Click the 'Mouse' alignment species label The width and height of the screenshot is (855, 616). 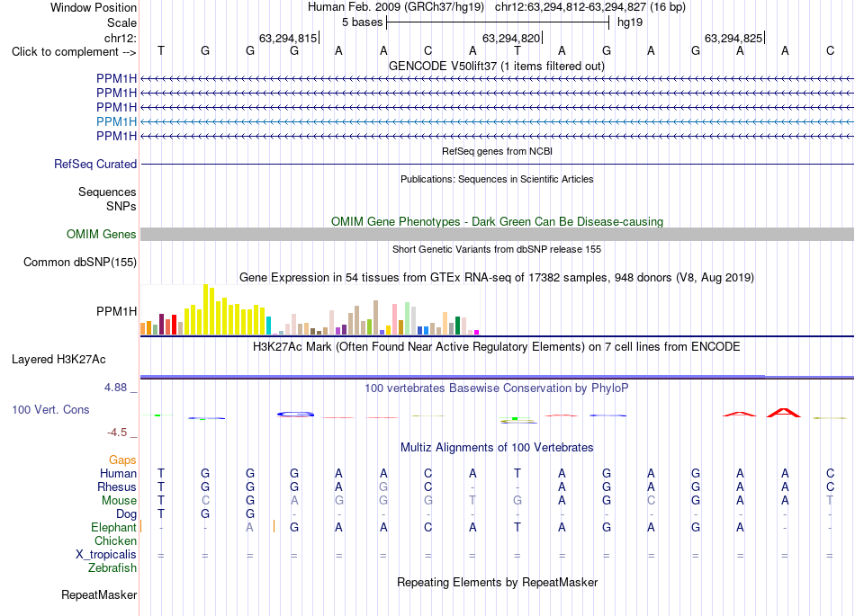click(119, 501)
